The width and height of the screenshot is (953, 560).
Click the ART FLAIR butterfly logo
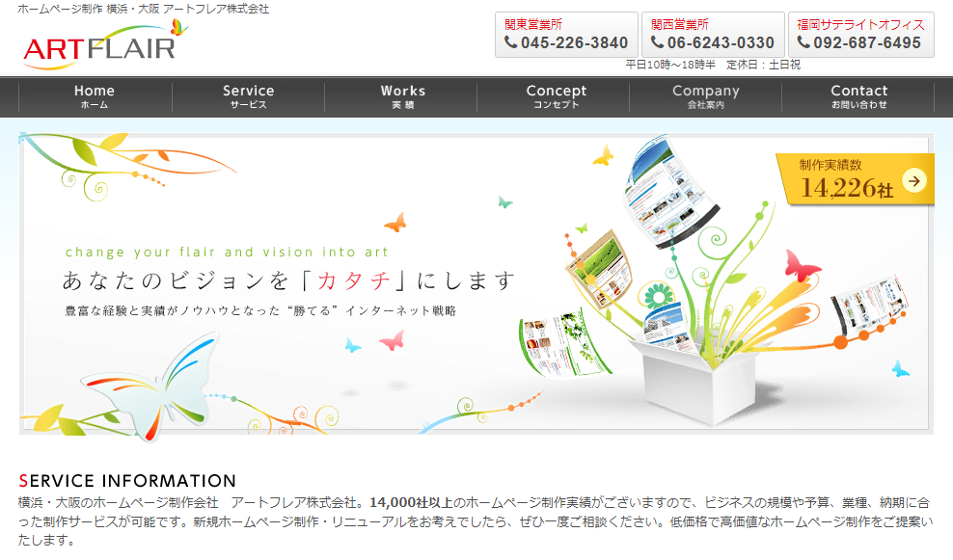pyautogui.click(x=104, y=43)
